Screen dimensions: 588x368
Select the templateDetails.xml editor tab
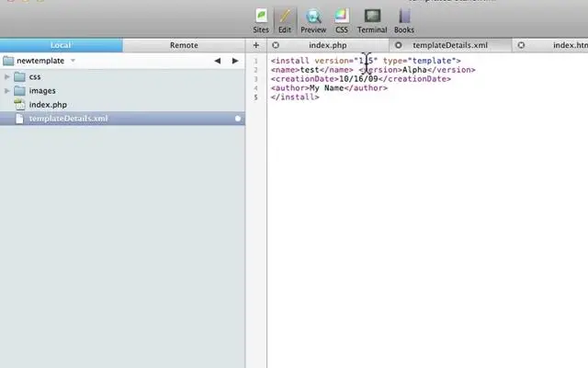(450, 45)
